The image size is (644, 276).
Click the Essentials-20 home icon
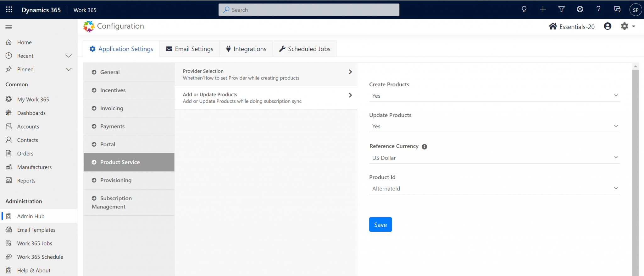tap(553, 26)
